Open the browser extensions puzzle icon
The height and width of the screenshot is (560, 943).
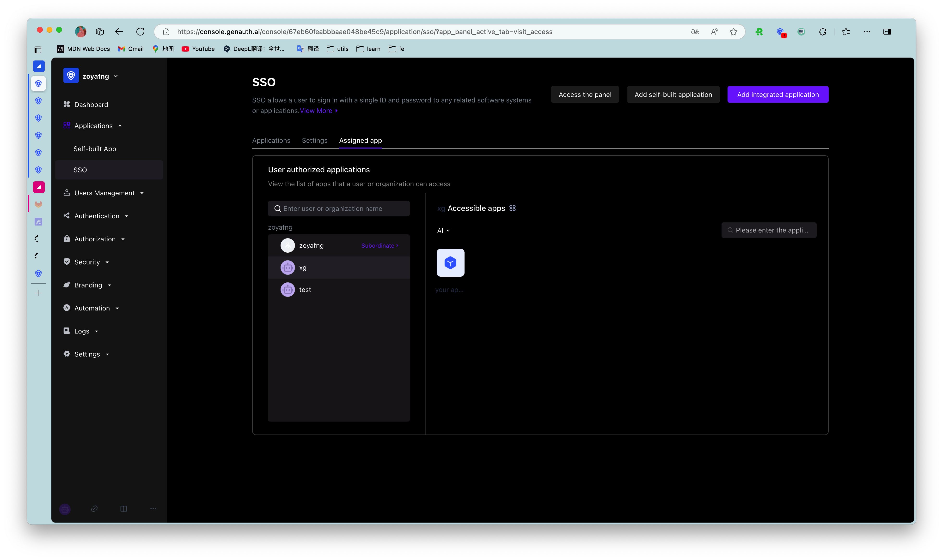pos(822,32)
